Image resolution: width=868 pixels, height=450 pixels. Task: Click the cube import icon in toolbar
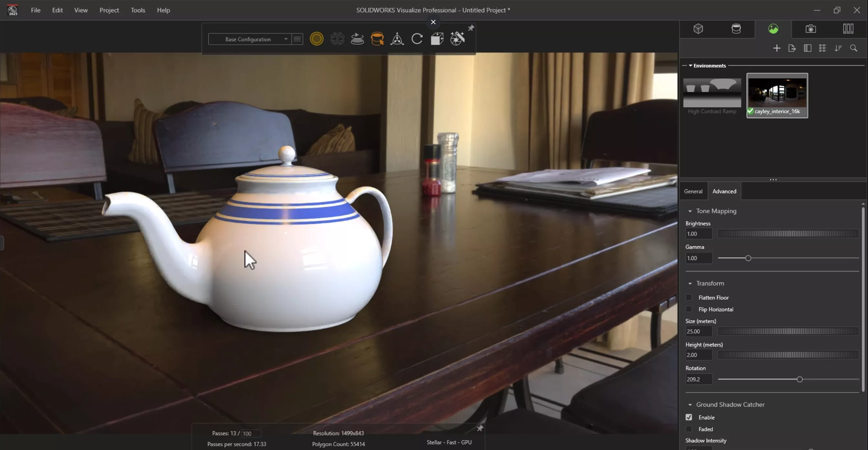[437, 39]
